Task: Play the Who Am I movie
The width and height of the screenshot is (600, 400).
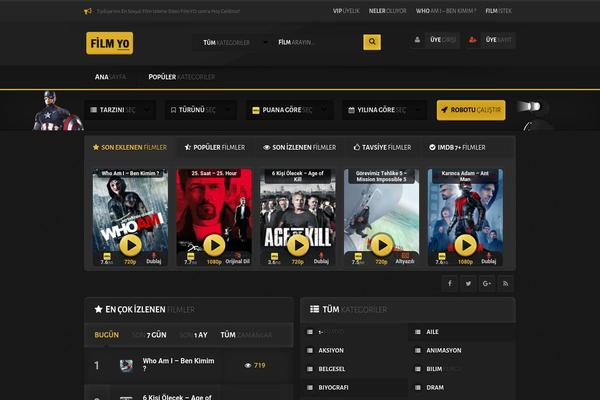Action: pos(130,245)
